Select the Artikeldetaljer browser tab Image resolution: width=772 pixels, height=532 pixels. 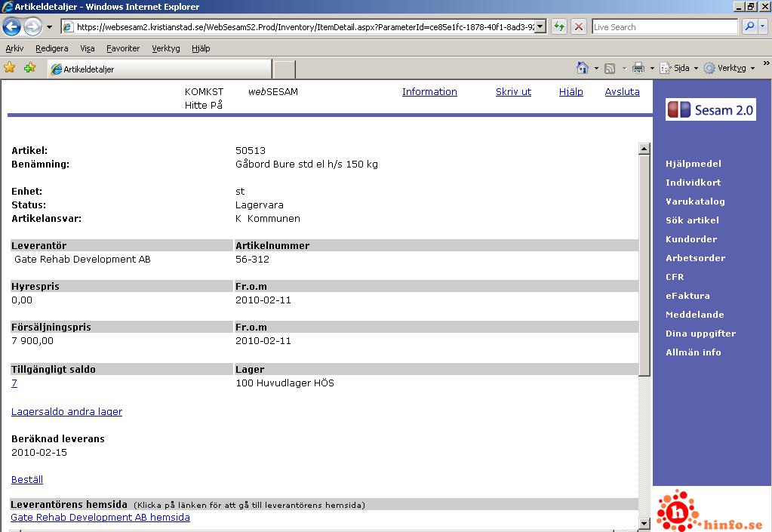point(159,69)
